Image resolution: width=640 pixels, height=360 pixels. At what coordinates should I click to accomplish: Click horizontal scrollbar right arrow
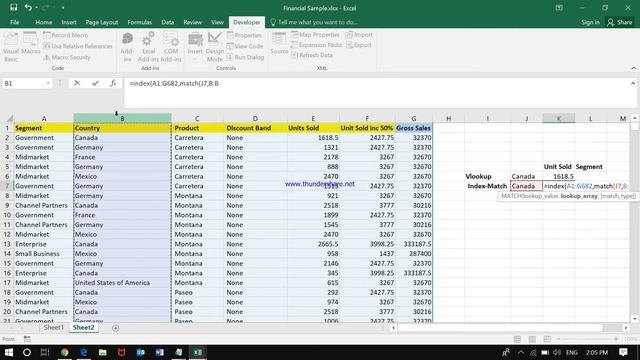626,328
